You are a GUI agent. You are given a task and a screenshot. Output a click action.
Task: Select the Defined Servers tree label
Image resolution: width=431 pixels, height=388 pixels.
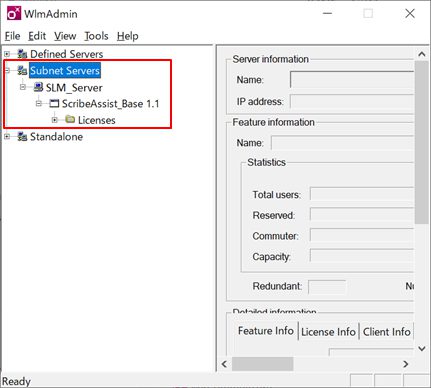[66, 54]
